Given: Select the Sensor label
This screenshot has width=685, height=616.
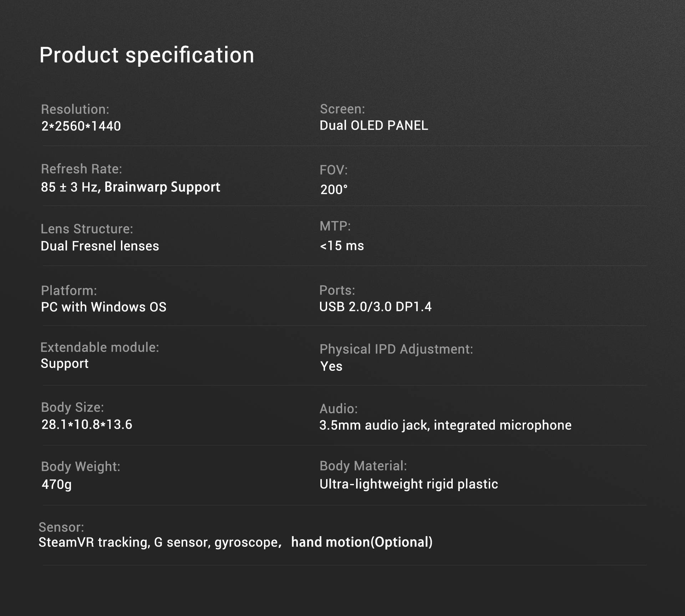Looking at the screenshot, I should pos(61,527).
